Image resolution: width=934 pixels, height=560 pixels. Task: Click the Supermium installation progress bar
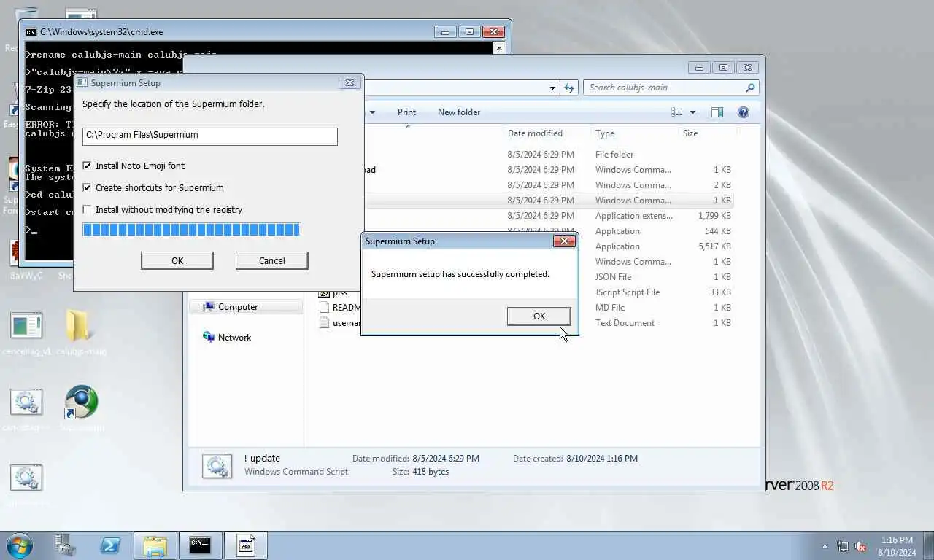pos(191,230)
